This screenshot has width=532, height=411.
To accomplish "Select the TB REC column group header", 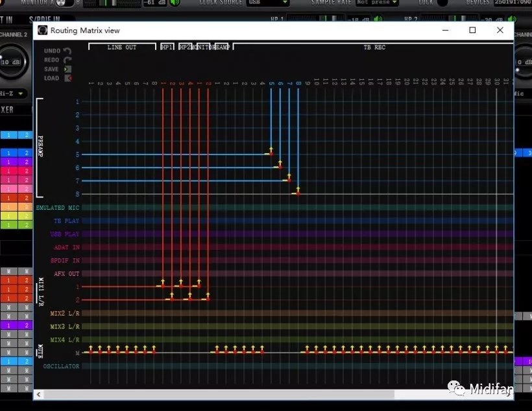I will tap(374, 47).
